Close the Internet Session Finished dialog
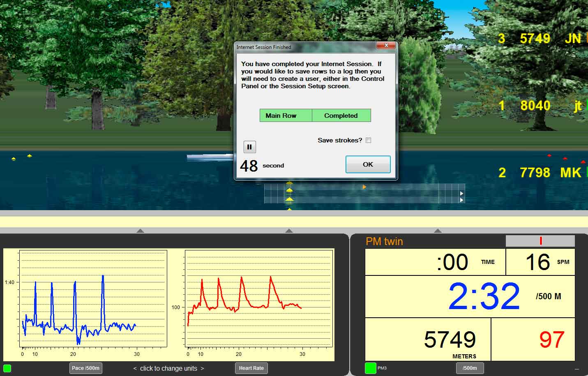The height and width of the screenshot is (376, 588). 386,46
